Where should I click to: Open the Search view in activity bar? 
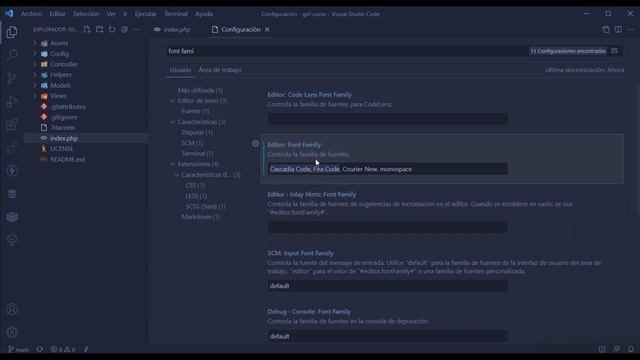click(12, 55)
